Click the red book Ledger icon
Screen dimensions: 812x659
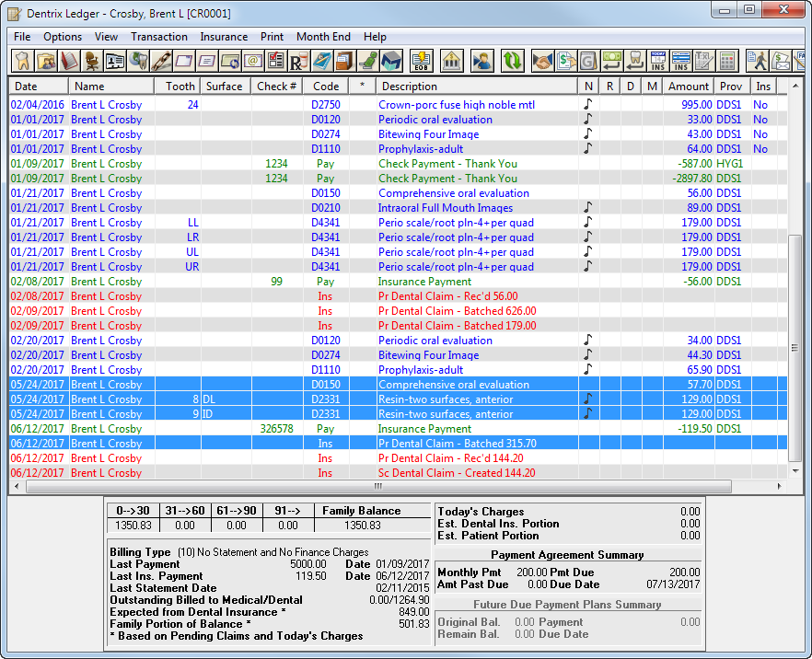point(69,61)
